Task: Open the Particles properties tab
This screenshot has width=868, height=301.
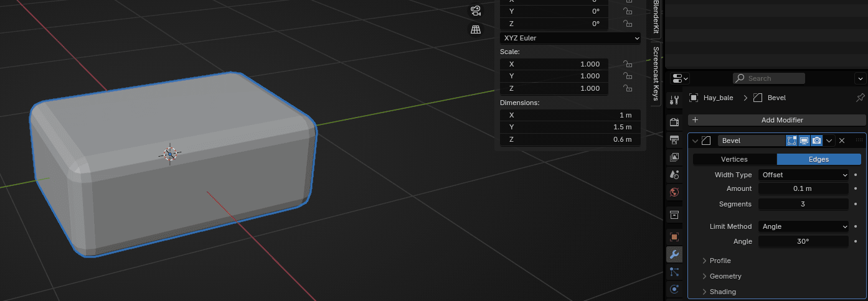Action: (674, 272)
